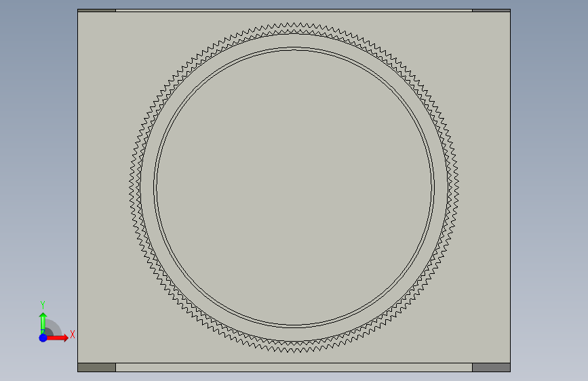588x381 pixels.
Task: Click the blue Z axis dot of the triad
Action: (43, 338)
